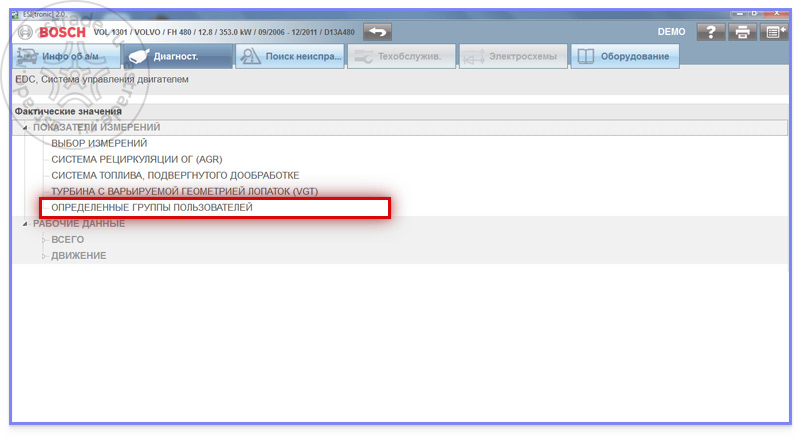Collapse the ПОКАЗАТЕЛИ ИЗМЕРЕНИЙ node arrow

(x=24, y=127)
